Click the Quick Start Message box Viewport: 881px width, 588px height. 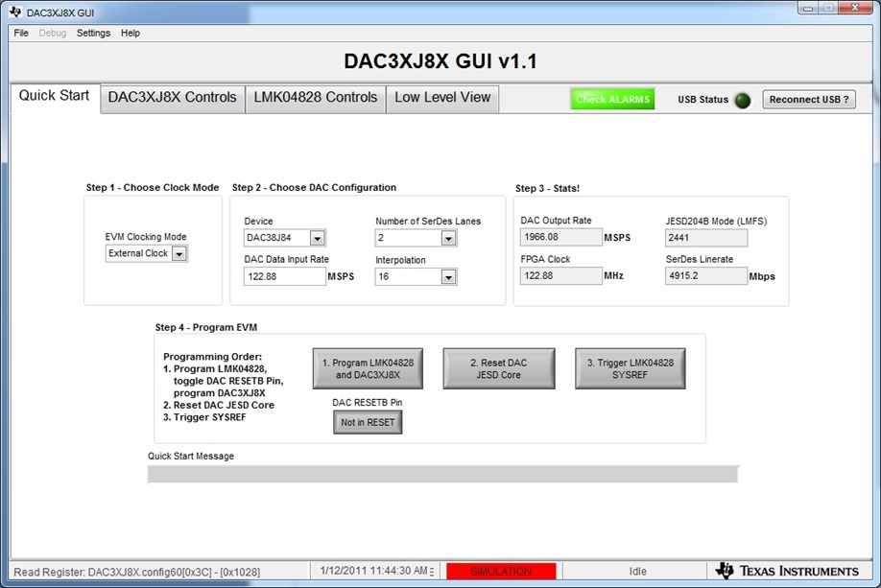click(442, 475)
